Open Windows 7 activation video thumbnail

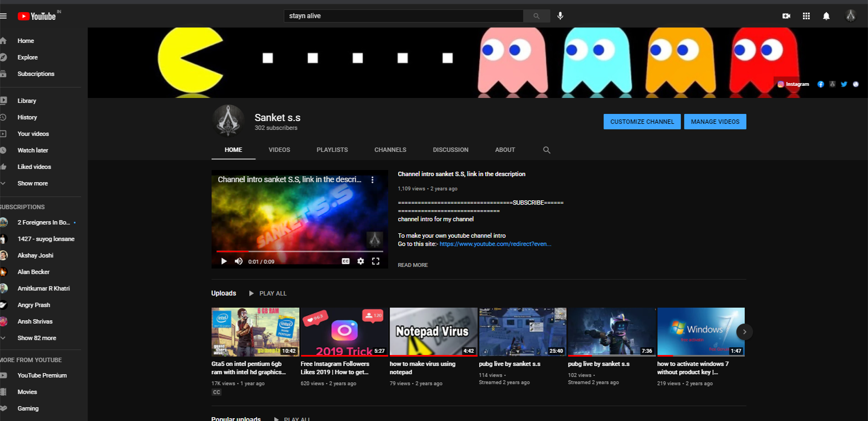pyautogui.click(x=701, y=332)
